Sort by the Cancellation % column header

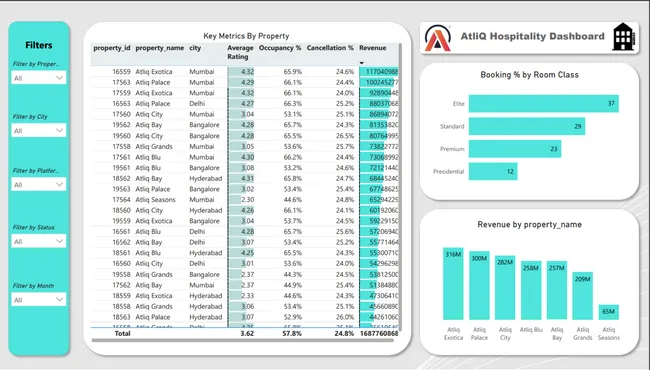coord(330,48)
